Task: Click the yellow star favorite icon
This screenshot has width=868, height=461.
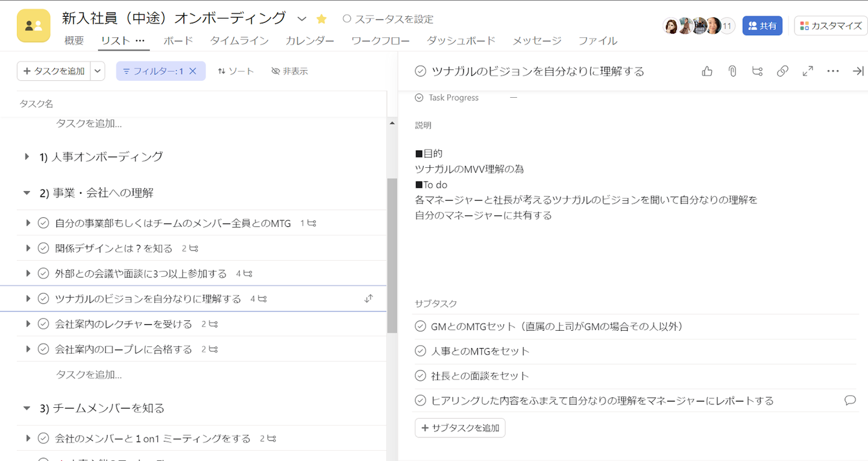Action: tap(321, 19)
